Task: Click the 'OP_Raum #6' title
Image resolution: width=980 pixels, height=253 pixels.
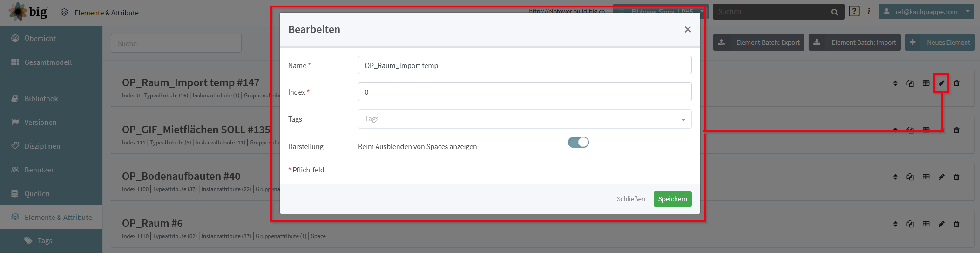Action: pos(152,223)
